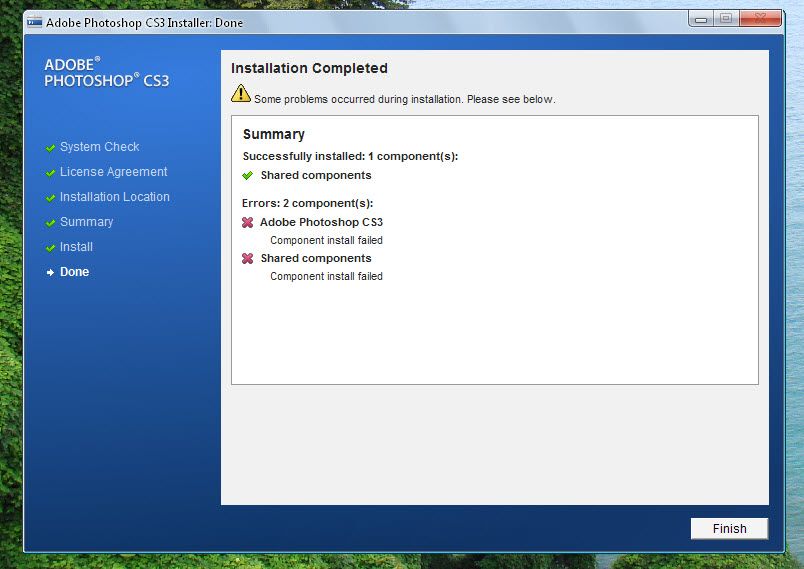Click the green check beside Install
Image resolution: width=804 pixels, height=569 pixels.
(x=50, y=248)
